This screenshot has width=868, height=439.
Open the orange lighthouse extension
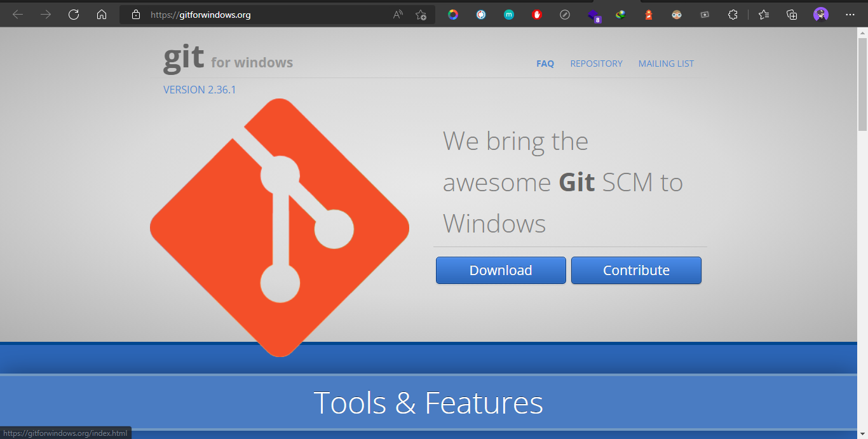pos(649,15)
